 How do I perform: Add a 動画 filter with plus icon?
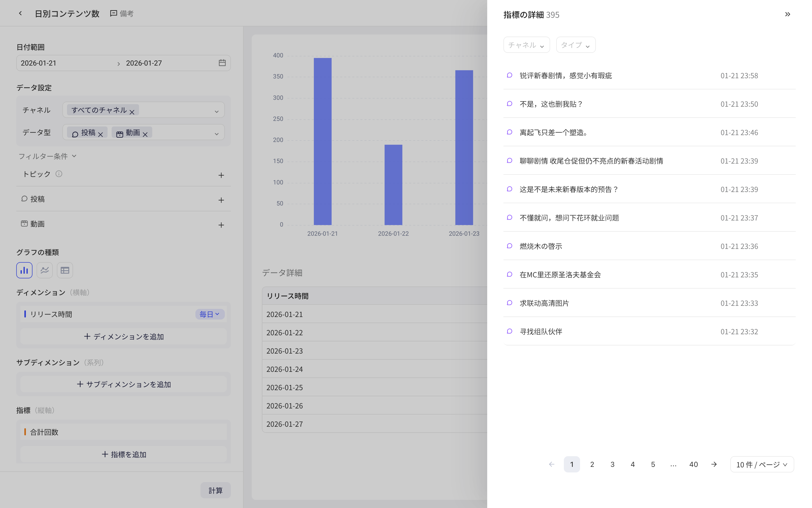[221, 225]
